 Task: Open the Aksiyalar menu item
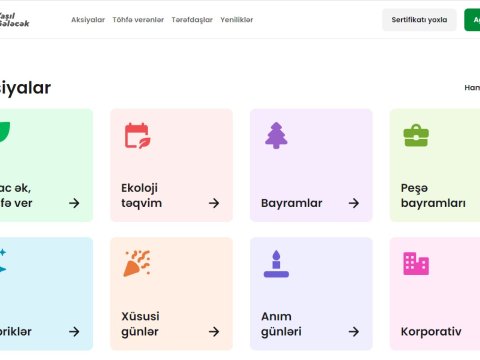point(88,20)
